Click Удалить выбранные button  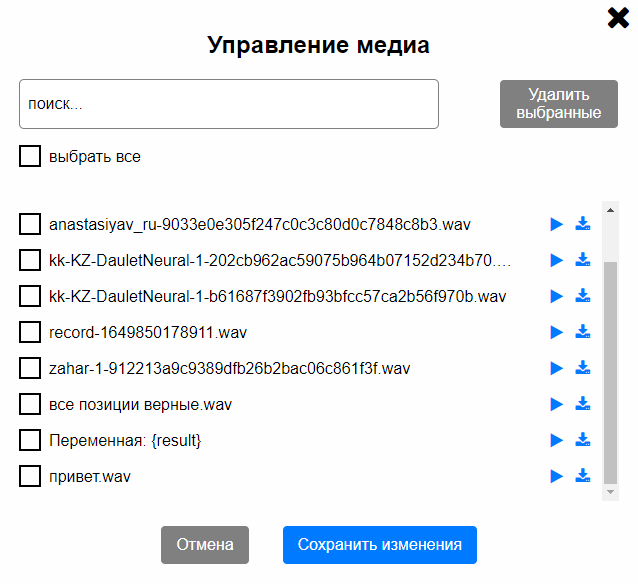tap(558, 104)
